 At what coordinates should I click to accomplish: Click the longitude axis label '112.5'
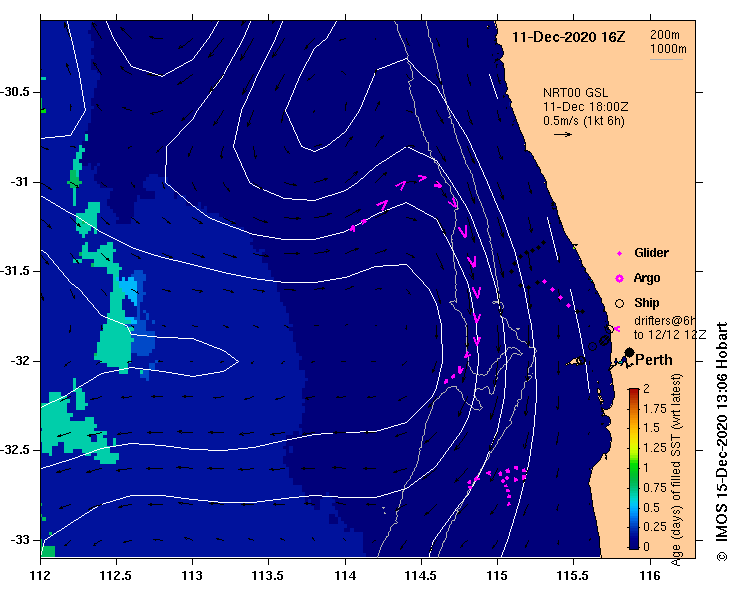[116, 575]
